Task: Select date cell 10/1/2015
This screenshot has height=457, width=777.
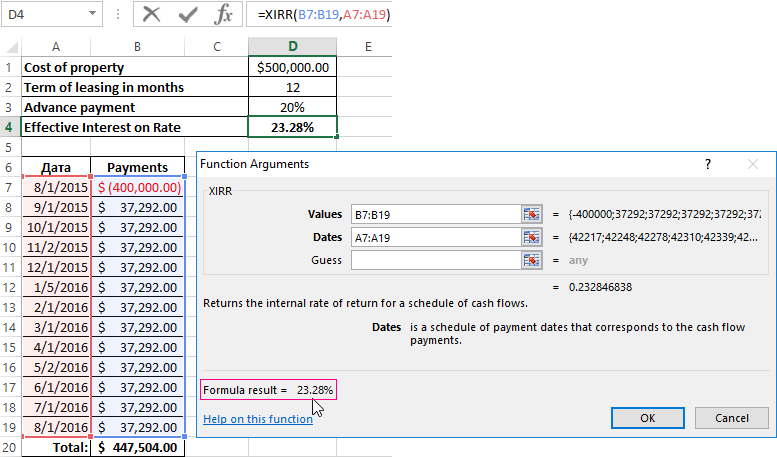Action: click(56, 228)
